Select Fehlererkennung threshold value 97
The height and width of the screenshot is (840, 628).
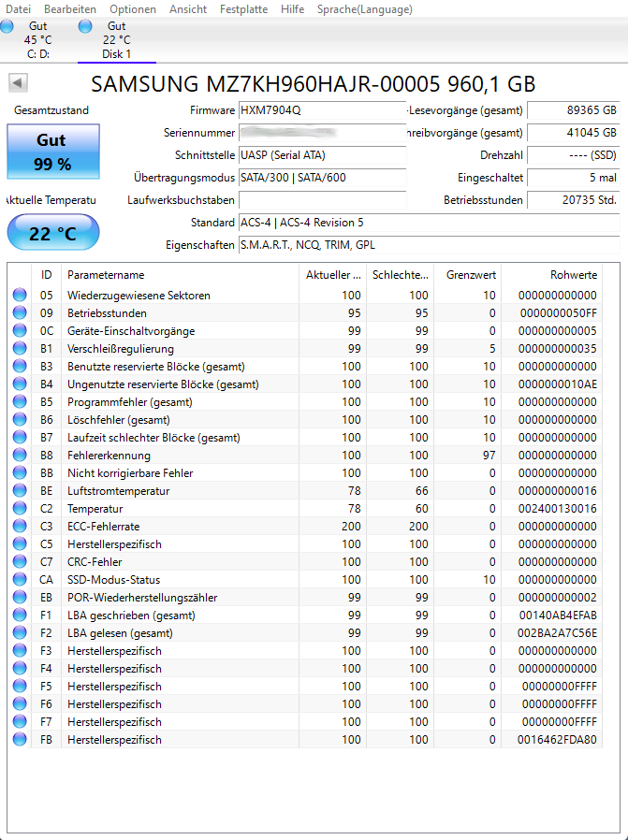click(x=489, y=456)
